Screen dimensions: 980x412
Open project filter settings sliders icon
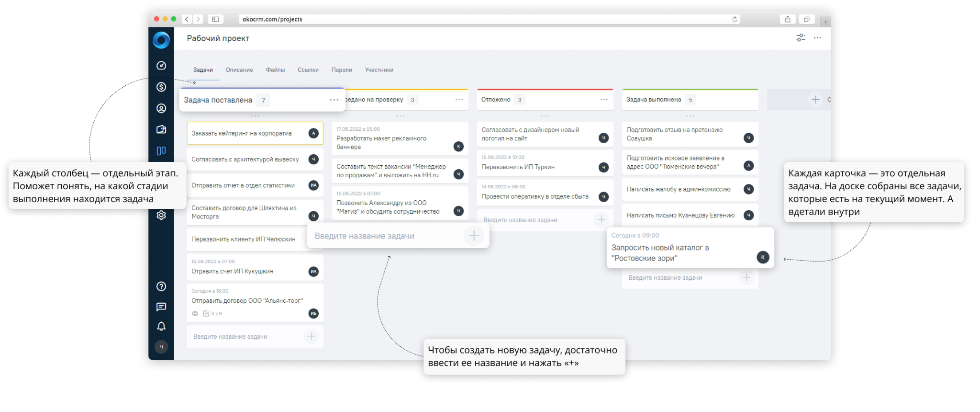(801, 37)
